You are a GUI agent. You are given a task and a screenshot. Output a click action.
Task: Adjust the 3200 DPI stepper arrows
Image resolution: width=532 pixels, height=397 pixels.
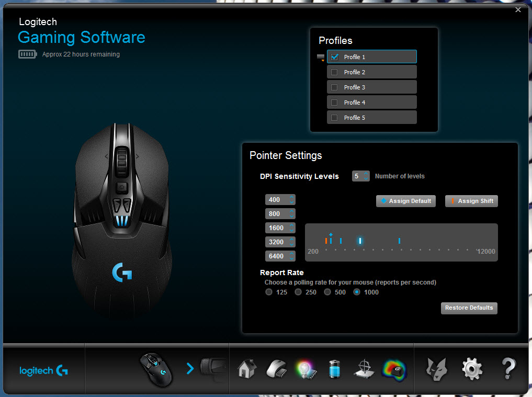pos(291,242)
